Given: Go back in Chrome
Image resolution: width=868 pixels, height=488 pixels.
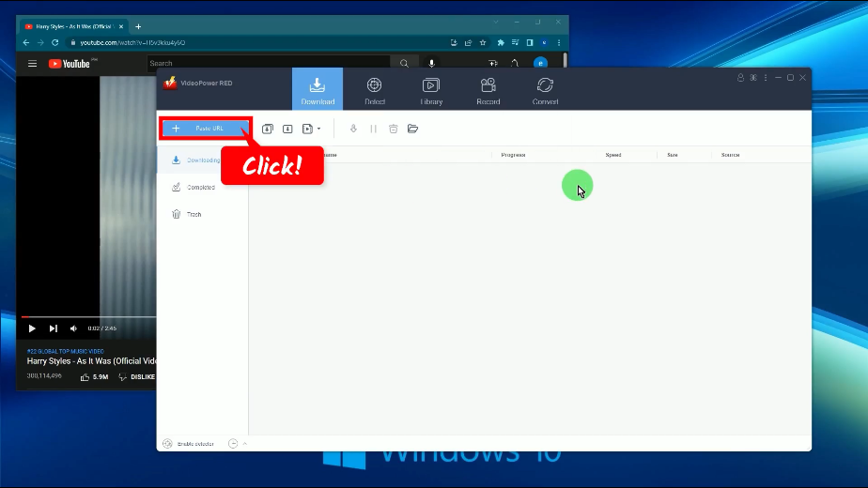Looking at the screenshot, I should (x=26, y=42).
